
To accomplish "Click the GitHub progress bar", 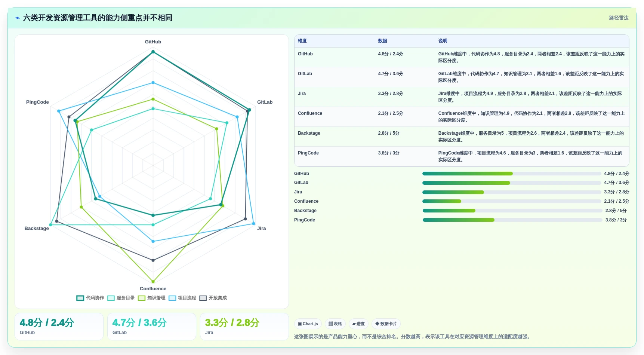I will click(512, 174).
